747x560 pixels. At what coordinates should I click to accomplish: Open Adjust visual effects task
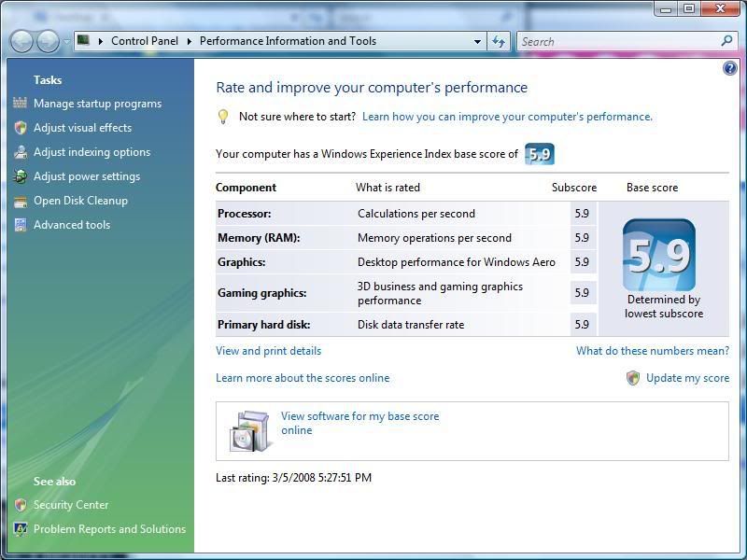coord(82,128)
